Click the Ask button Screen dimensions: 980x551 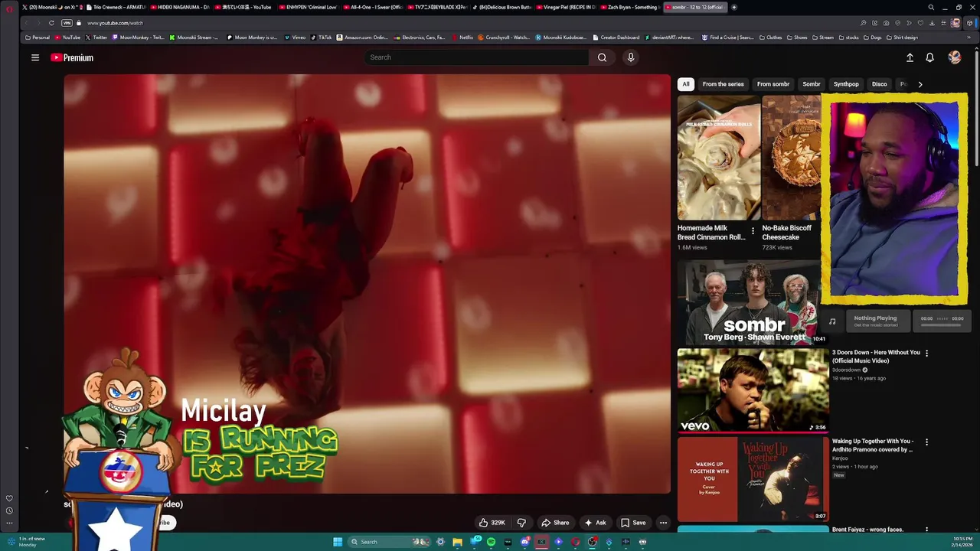click(x=595, y=523)
